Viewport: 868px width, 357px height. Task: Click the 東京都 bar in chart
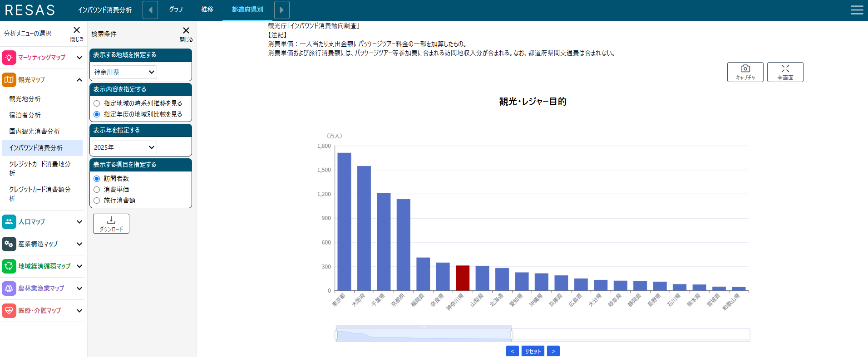(344, 222)
